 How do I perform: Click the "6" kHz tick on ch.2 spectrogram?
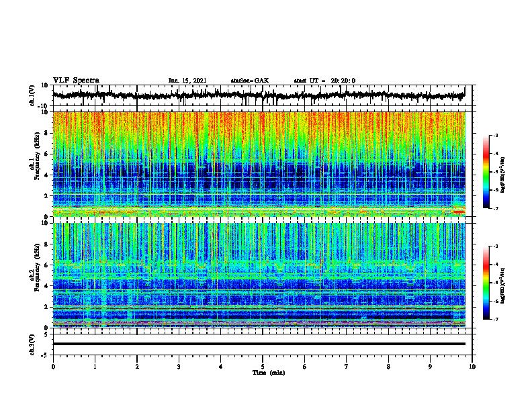pos(47,265)
